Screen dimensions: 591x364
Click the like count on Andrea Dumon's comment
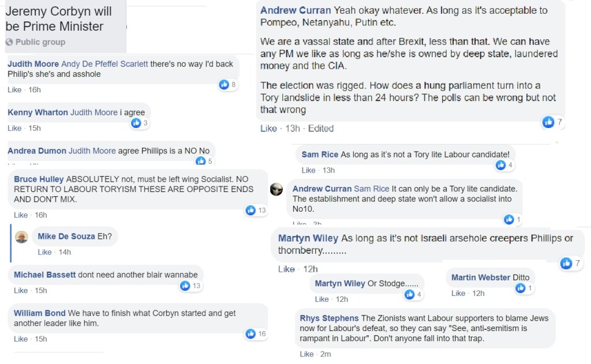coord(210,162)
